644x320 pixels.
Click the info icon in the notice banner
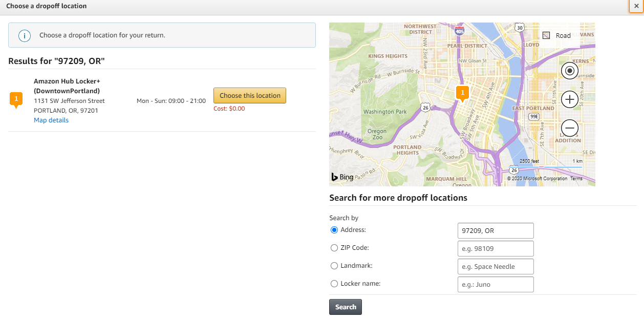coord(25,36)
